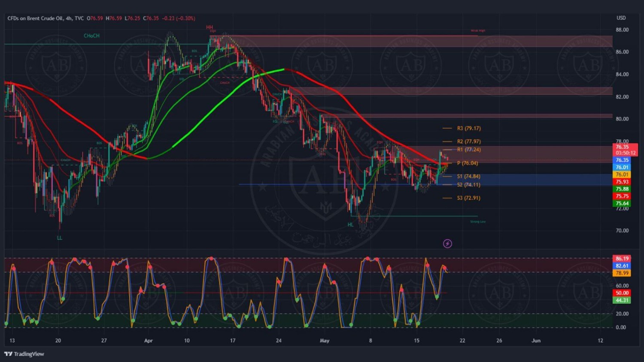Viewport: 644px width, 362px height.
Task: Click the red HH swing label
Action: pyautogui.click(x=209, y=27)
